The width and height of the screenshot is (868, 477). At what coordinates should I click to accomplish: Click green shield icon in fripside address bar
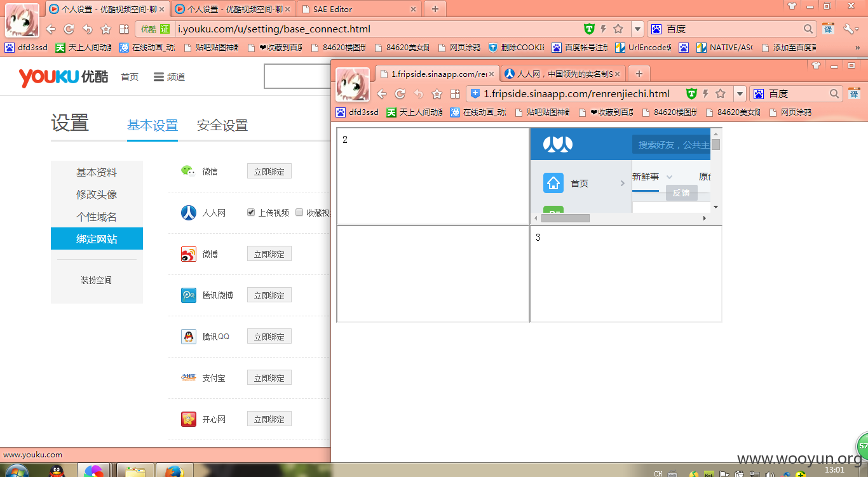[x=691, y=93]
